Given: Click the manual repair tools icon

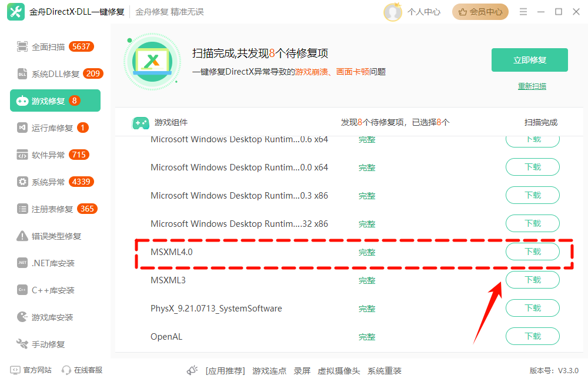Looking at the screenshot, I should coord(22,344).
